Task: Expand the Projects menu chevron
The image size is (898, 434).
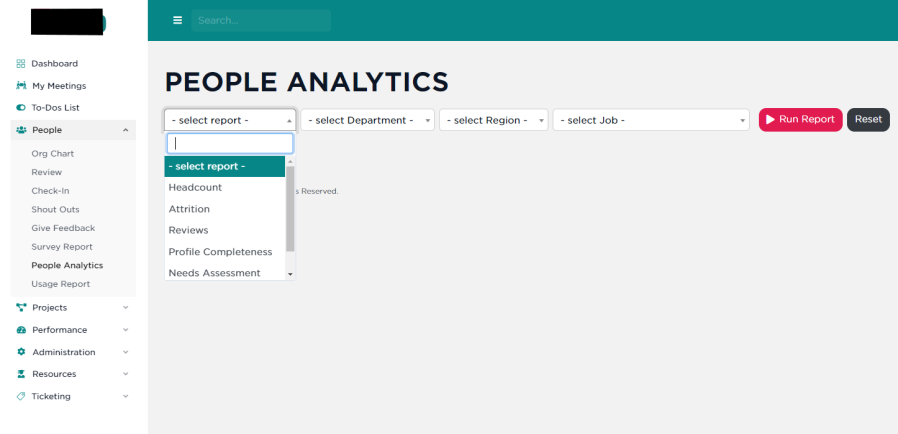Action: 125,307
